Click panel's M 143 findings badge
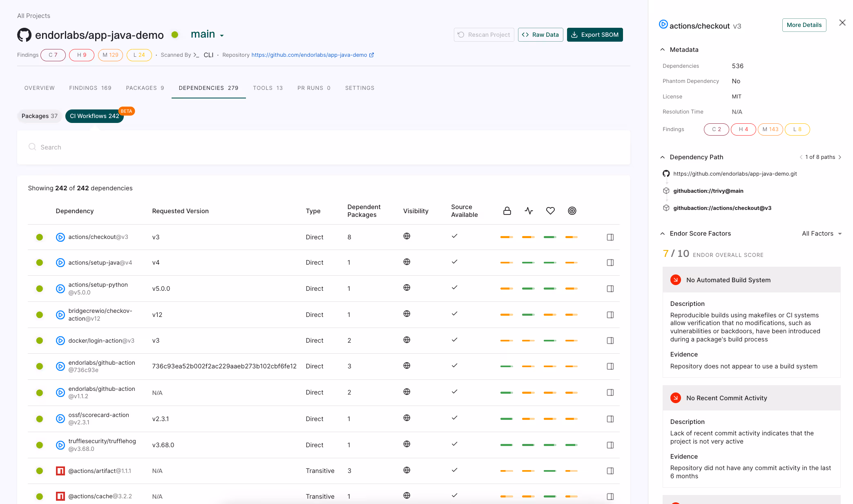Screen dimensions: 853x504 770,129
